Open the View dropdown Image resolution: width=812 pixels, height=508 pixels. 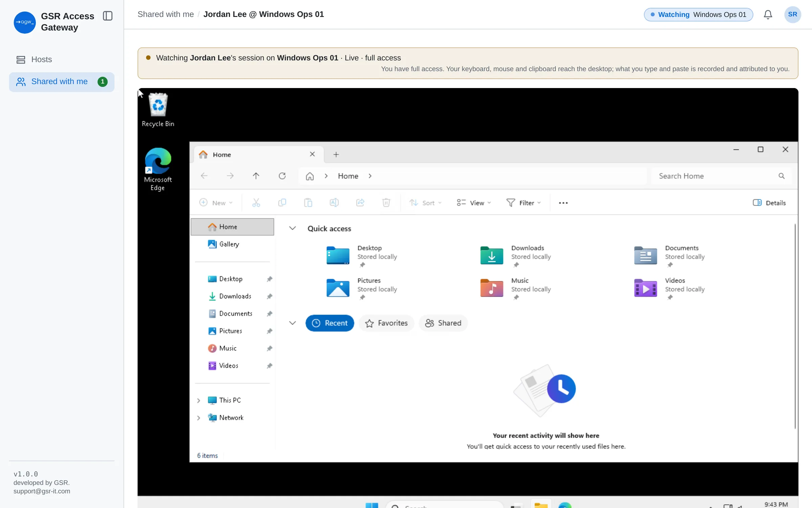pos(474,203)
